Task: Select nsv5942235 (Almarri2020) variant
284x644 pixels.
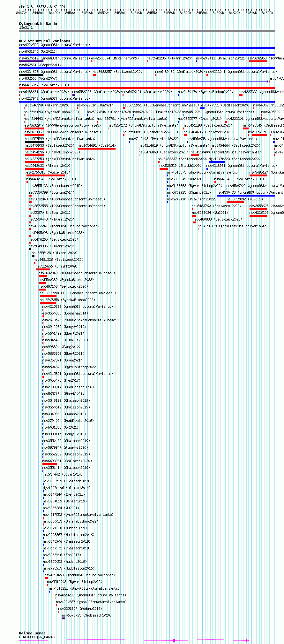Action: (169, 58)
